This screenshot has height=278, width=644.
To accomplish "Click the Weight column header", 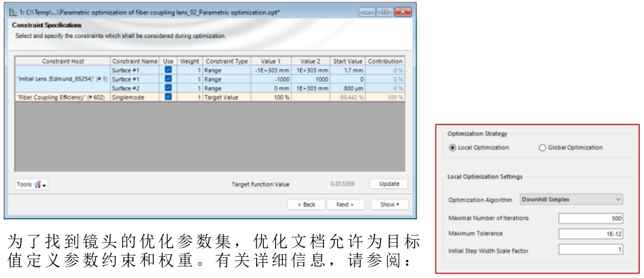I will [189, 61].
